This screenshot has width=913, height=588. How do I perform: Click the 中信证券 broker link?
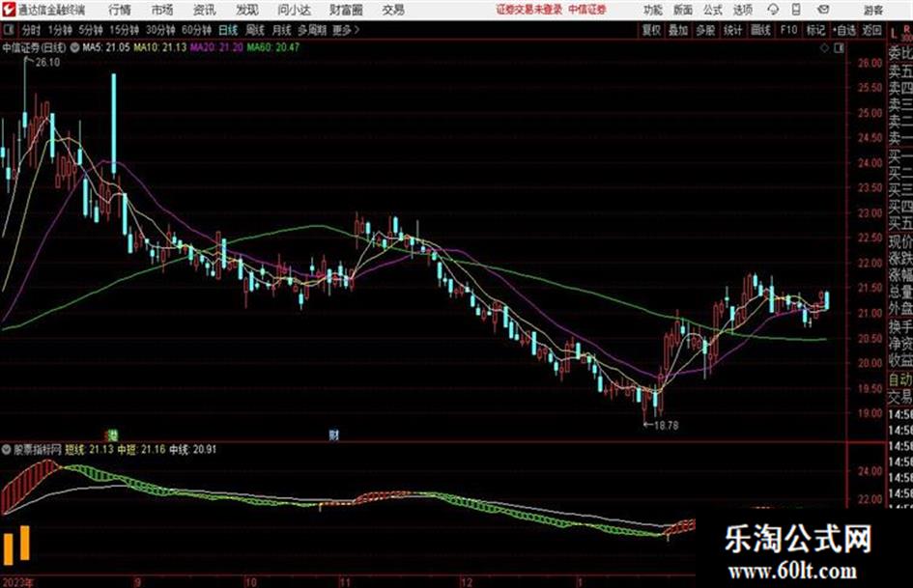click(587, 10)
